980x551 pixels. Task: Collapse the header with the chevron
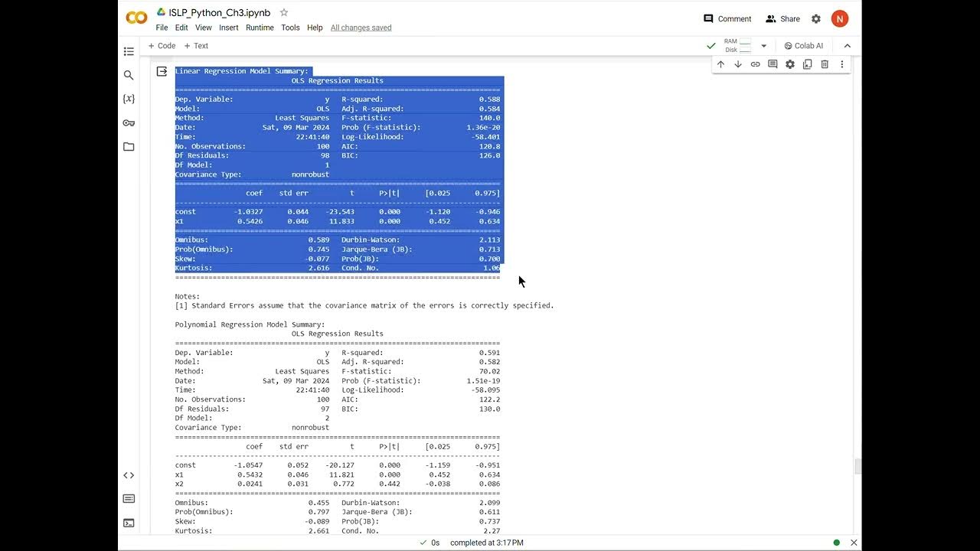click(x=847, y=46)
